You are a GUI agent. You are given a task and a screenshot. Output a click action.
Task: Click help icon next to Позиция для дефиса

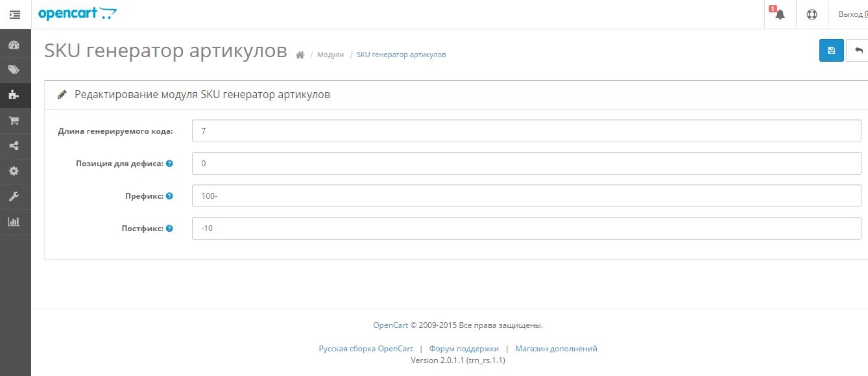[x=169, y=164]
